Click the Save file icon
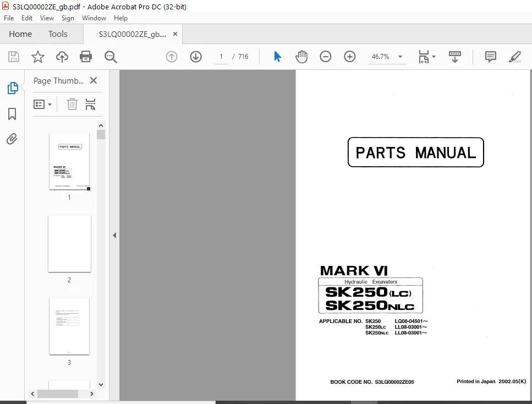 point(14,57)
